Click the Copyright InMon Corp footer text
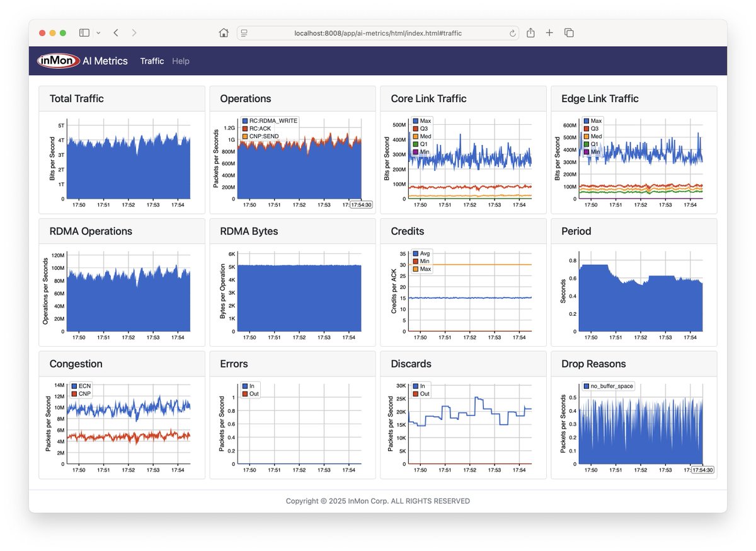Screen dimensions: 756x551 (x=378, y=501)
